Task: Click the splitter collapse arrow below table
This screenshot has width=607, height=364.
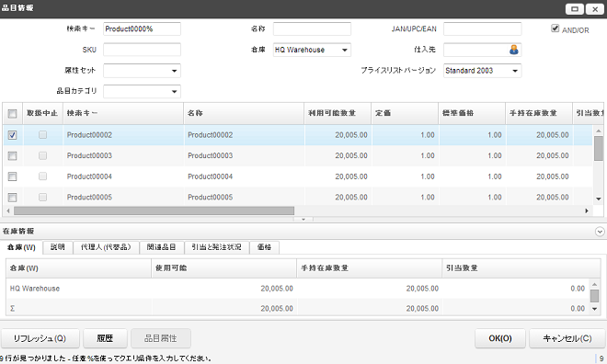Action: 303,220
